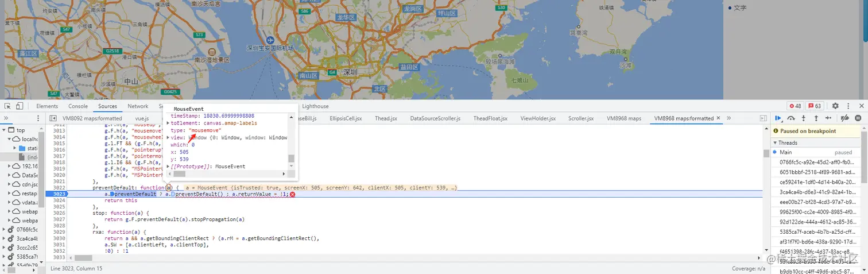The height and width of the screenshot is (274, 868).
Task: Expand view property in MouseEvent popup
Action: point(168,137)
